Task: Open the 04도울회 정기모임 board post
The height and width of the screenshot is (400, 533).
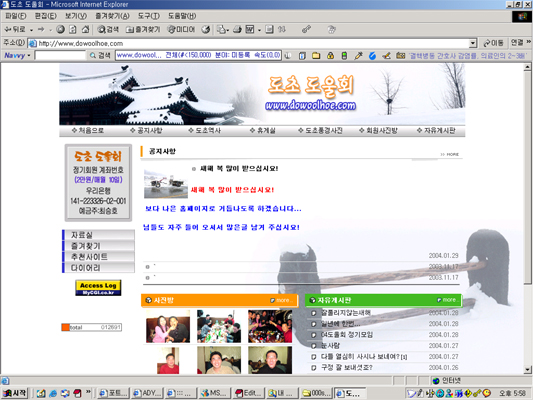Action: tap(347, 335)
